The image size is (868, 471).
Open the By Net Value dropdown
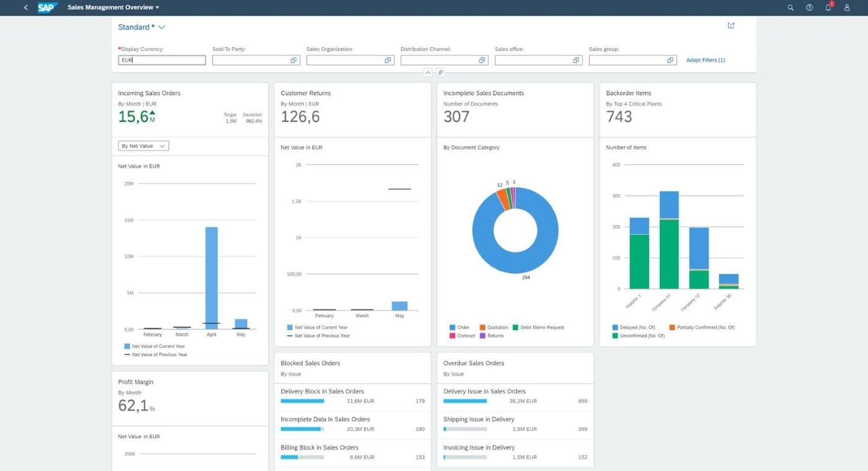143,146
